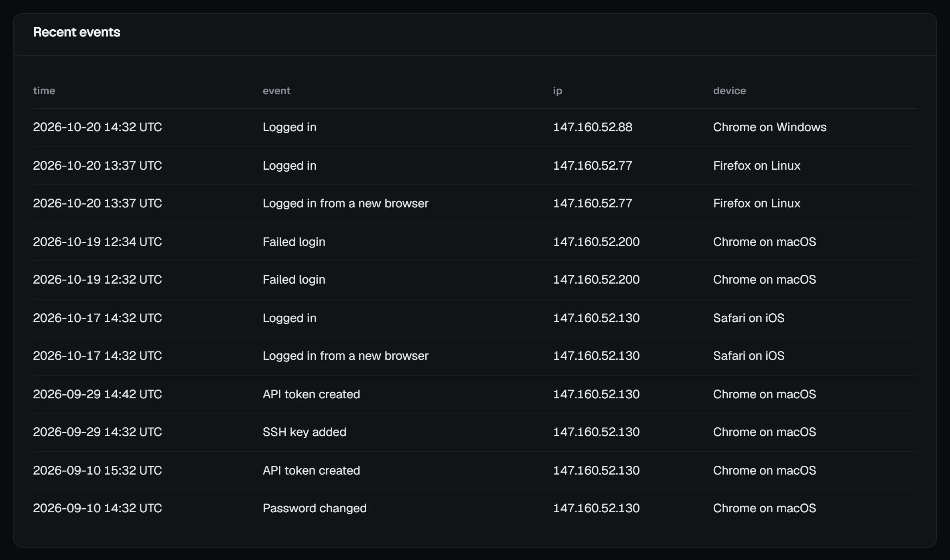Click the "Failed login" event at 12:32
950x560 pixels.
click(x=294, y=280)
